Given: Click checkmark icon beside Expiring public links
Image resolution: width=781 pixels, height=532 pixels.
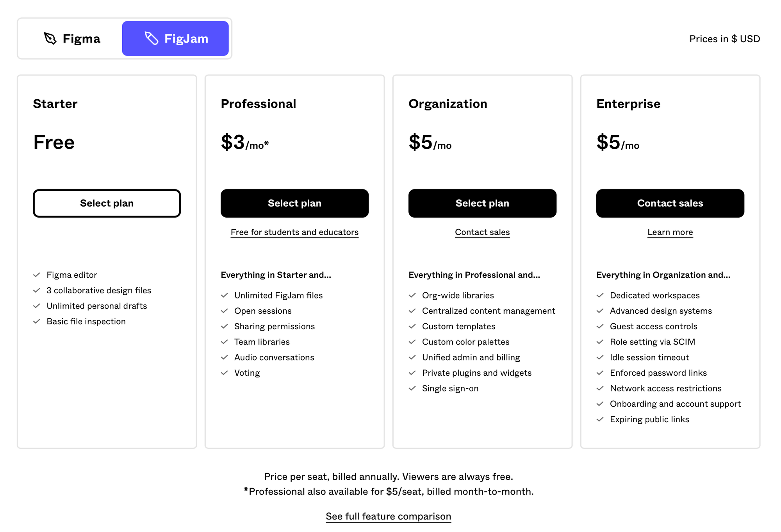Looking at the screenshot, I should 600,420.
